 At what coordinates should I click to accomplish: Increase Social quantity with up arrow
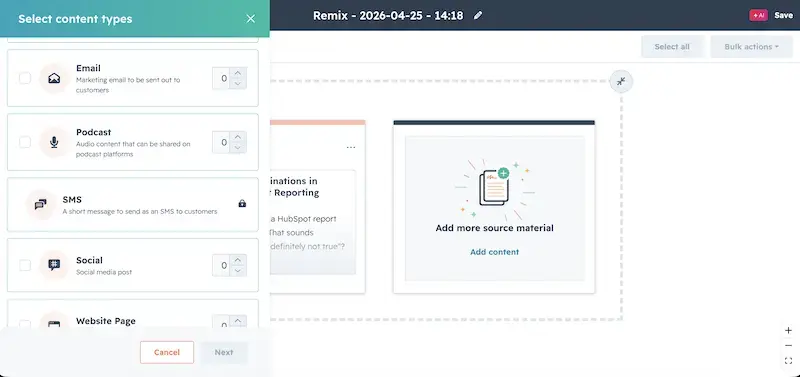238,260
